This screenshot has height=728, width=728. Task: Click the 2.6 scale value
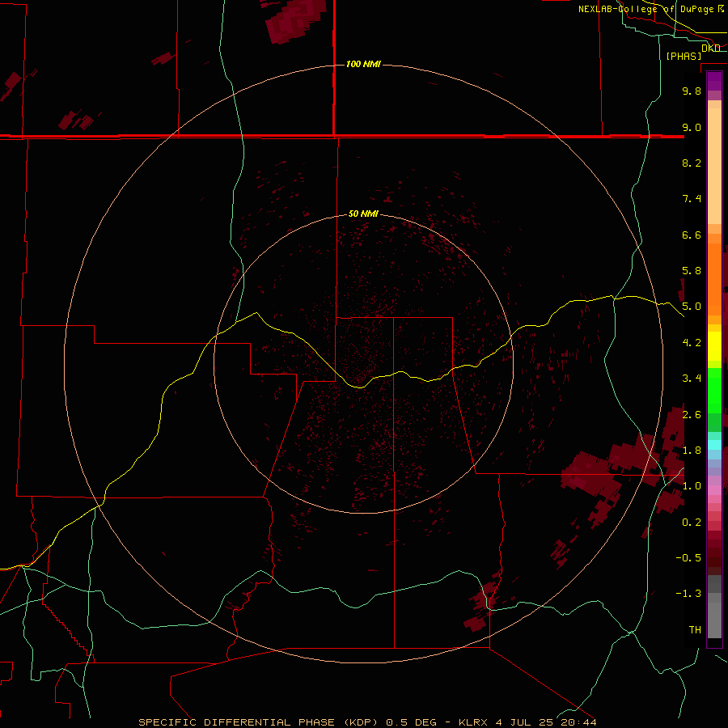[692, 414]
